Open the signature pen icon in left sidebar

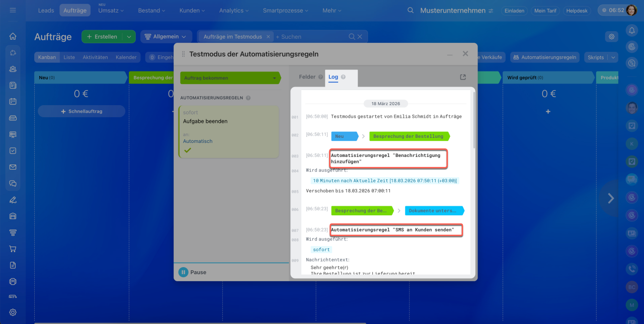pos(13,200)
